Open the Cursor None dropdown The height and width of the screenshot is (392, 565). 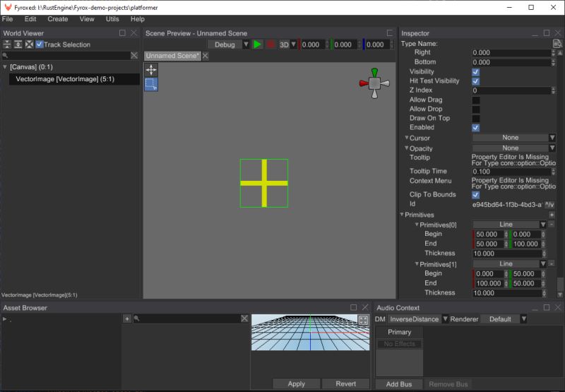click(x=514, y=138)
